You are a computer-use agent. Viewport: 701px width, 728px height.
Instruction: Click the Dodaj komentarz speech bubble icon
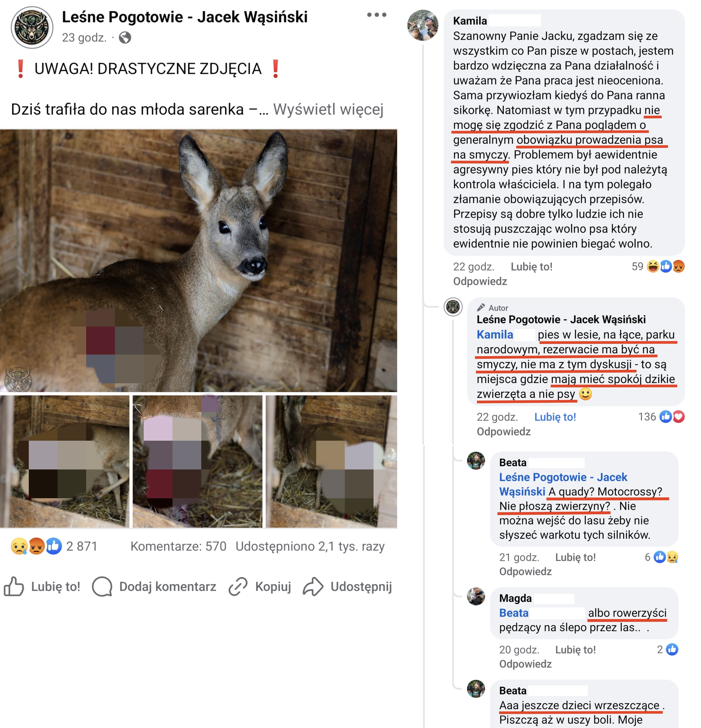102,586
